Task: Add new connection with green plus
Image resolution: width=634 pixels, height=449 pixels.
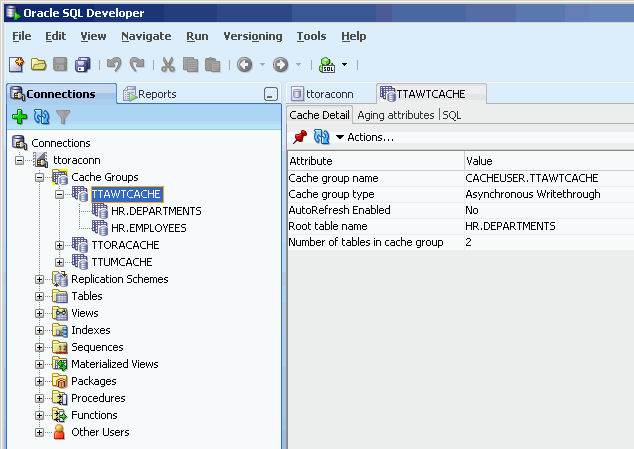Action: 19,117
